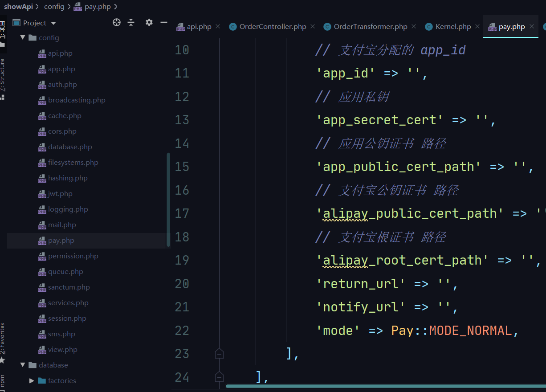Close the Kernel.php tab
The image size is (546, 392).
[477, 27]
